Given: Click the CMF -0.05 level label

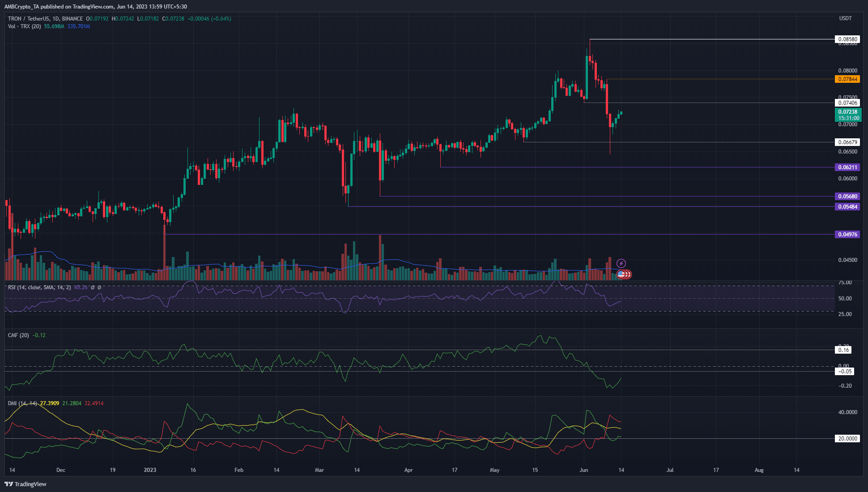Looking at the screenshot, I should (x=845, y=372).
